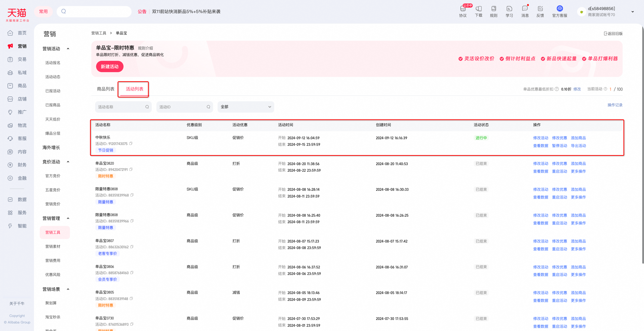
Task: Click search icon in 活动名称 field
Action: 147,107
